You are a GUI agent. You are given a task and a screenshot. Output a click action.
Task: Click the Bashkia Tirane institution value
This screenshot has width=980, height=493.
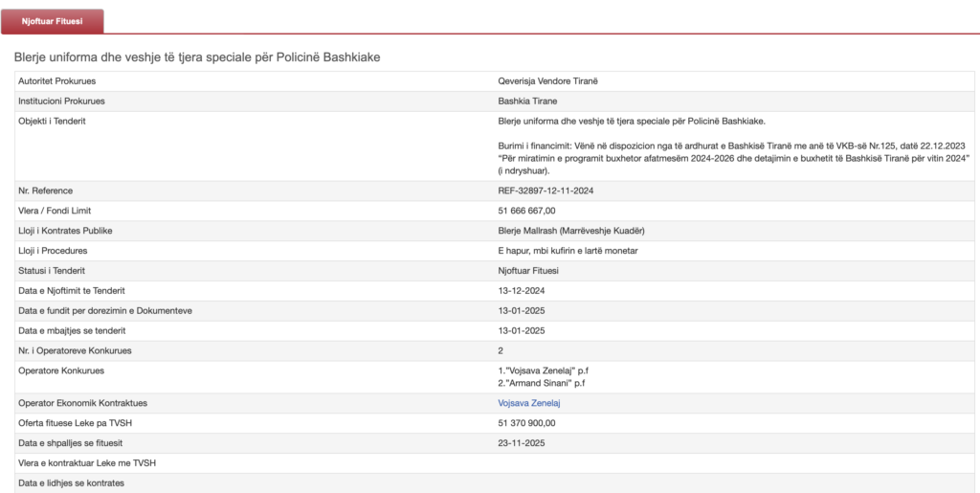coord(527,101)
